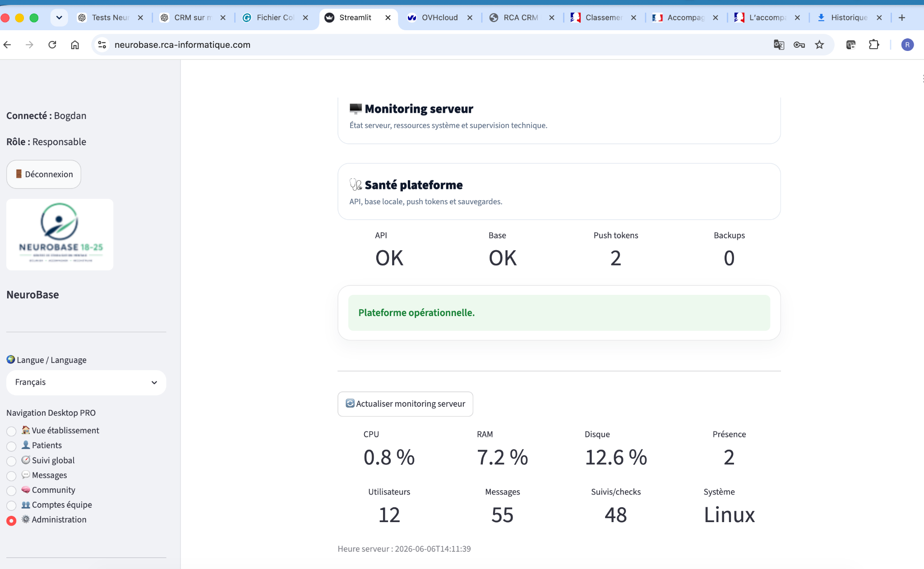Switch to the L'accomp tab
The width and height of the screenshot is (924, 569).
[x=767, y=18]
